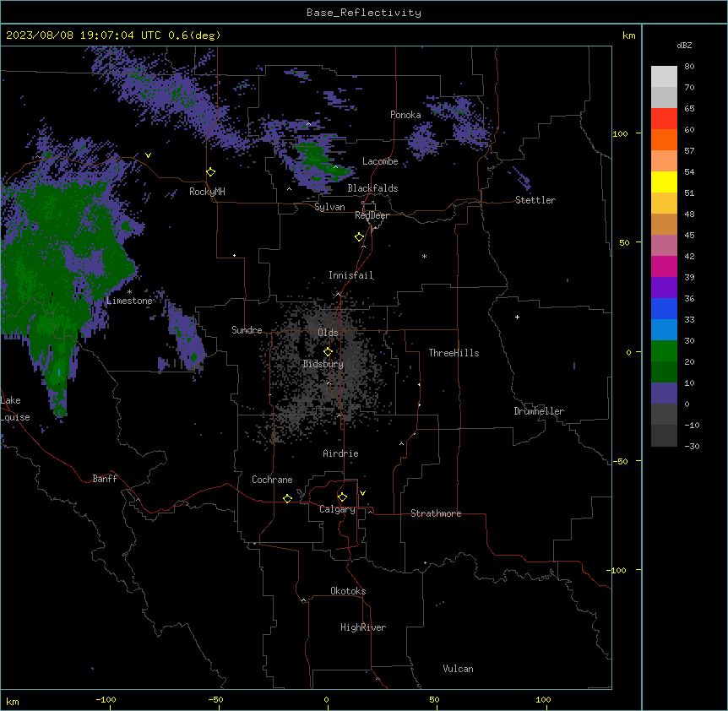Select the Stettler label
Screen dimensions: 728x711
pos(535,200)
